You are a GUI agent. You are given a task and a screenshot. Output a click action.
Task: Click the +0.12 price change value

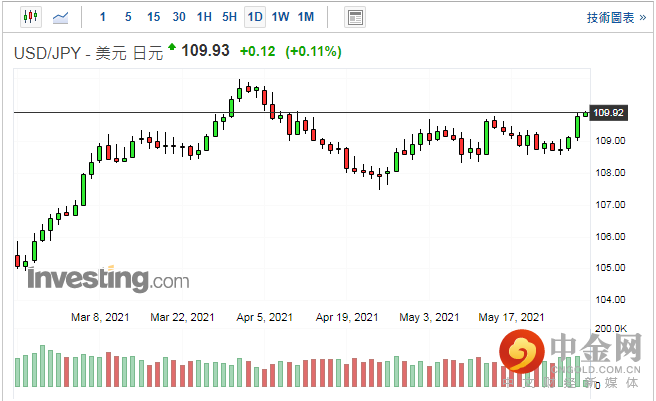(x=257, y=51)
